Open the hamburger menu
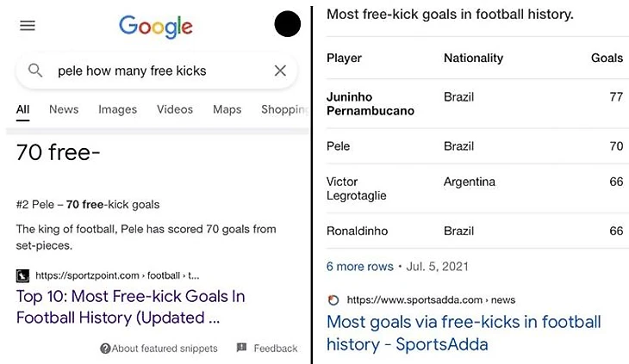Image resolution: width=629 pixels, height=364 pixels. point(28,26)
